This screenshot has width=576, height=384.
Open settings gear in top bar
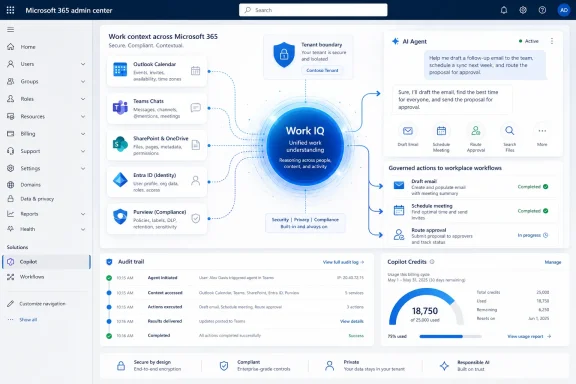pos(523,10)
